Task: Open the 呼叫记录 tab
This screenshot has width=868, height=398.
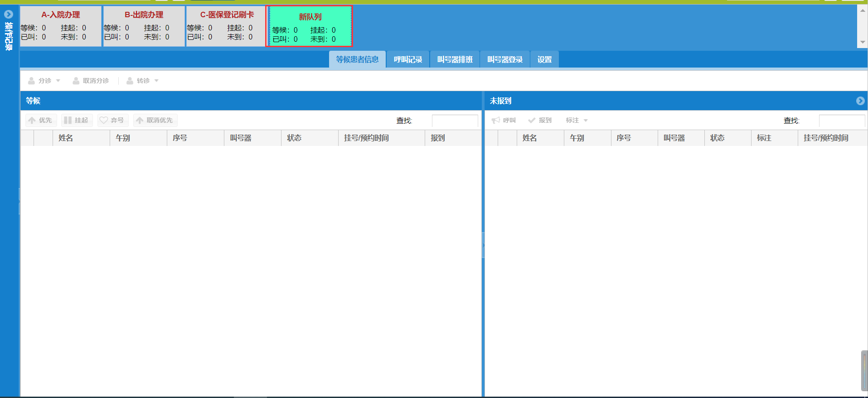Action: (x=408, y=59)
